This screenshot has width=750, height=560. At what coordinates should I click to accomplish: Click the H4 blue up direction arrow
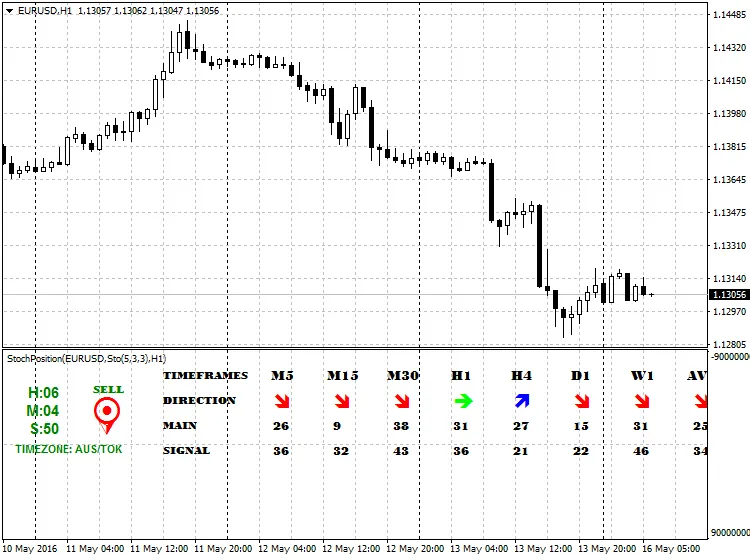click(521, 401)
